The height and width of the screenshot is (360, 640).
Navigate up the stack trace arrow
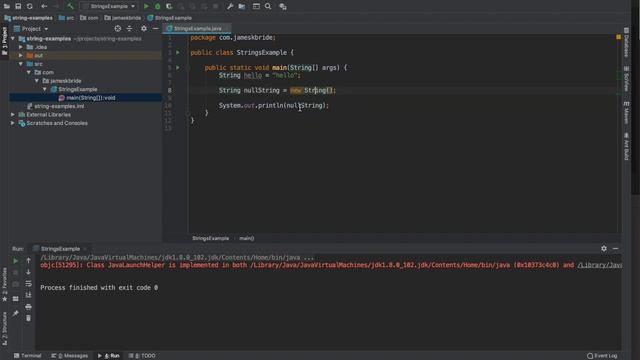pyautogui.click(x=28, y=260)
